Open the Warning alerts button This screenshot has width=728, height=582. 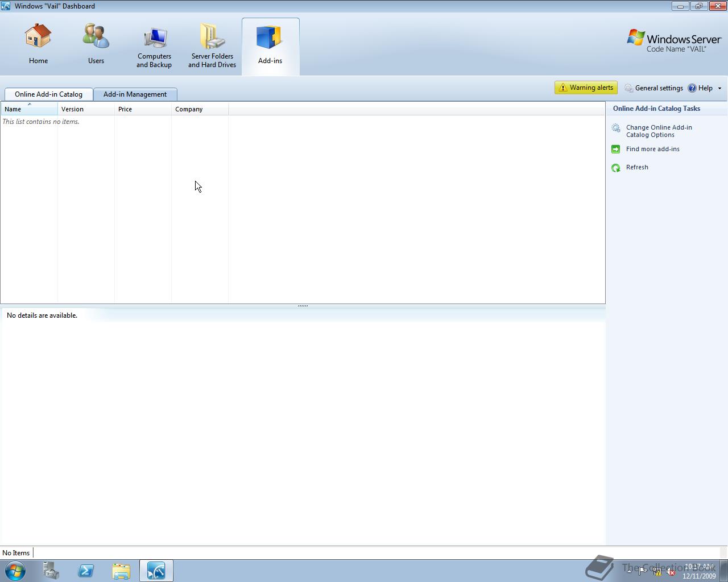(x=586, y=88)
